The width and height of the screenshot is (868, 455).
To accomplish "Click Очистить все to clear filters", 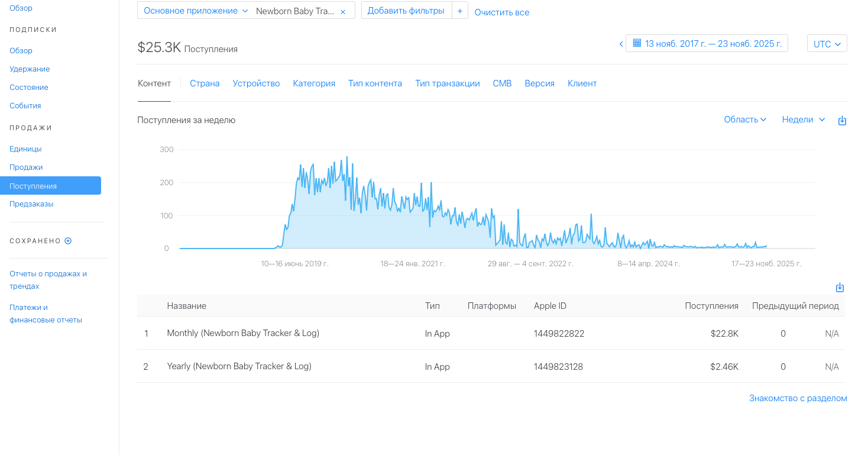I will point(502,12).
